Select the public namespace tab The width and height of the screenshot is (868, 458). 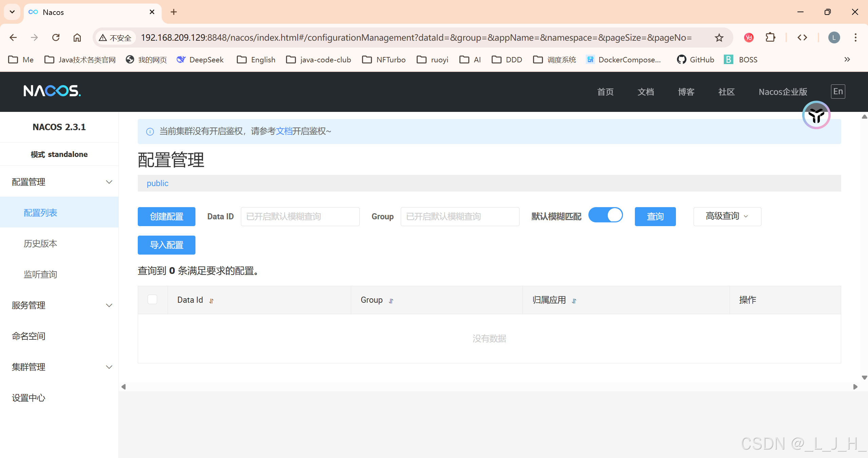tap(157, 183)
